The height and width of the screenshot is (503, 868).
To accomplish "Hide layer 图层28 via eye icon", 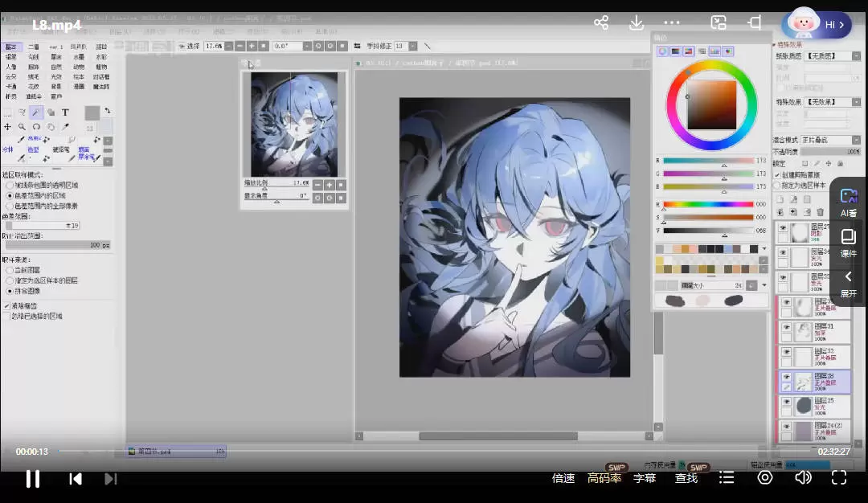I will click(x=786, y=377).
